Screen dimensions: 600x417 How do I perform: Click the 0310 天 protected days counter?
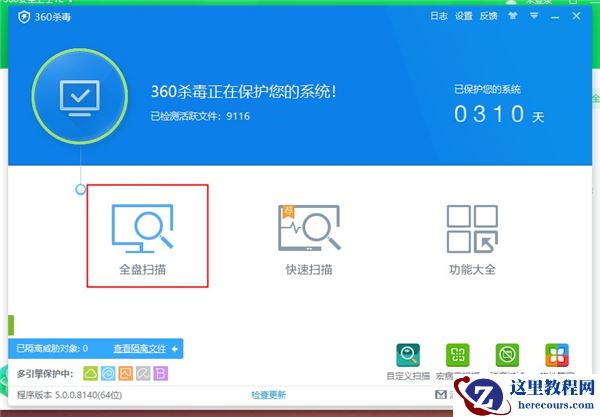click(x=499, y=114)
